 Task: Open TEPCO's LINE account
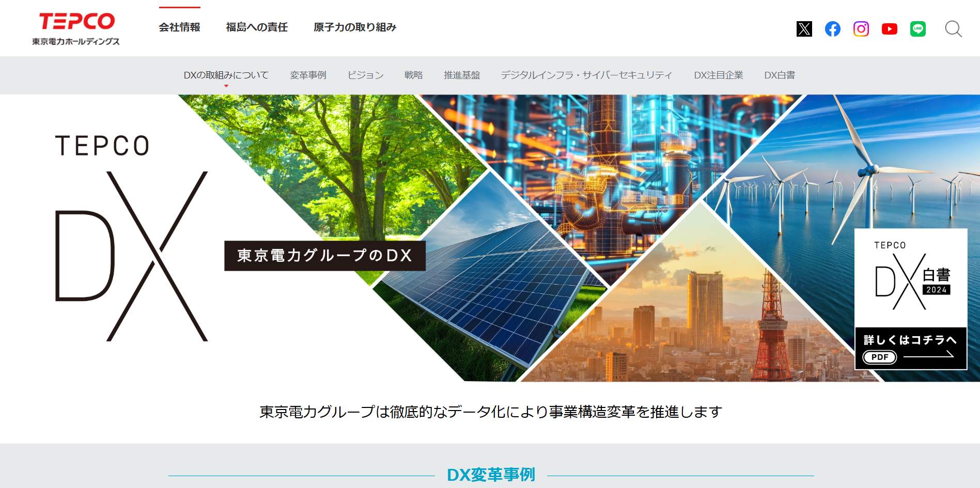pyautogui.click(x=917, y=29)
